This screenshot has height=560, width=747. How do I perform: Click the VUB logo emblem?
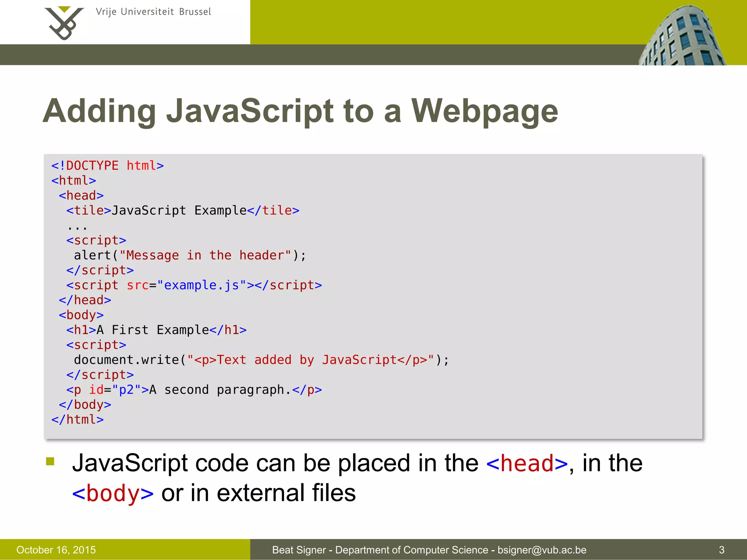64,23
